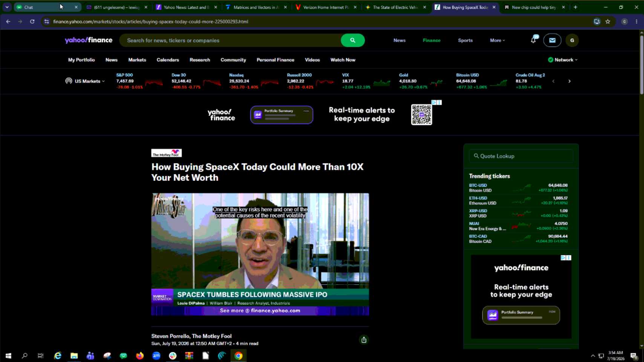Click author Steven Porrello, The Motley Fool
This screenshot has height=362, width=644.
[191, 336]
